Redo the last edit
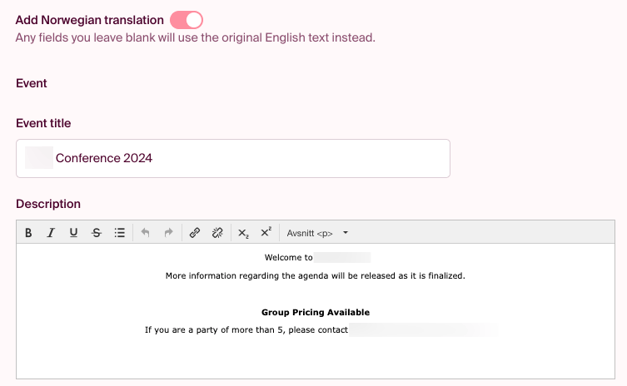The image size is (627, 386). 168,232
